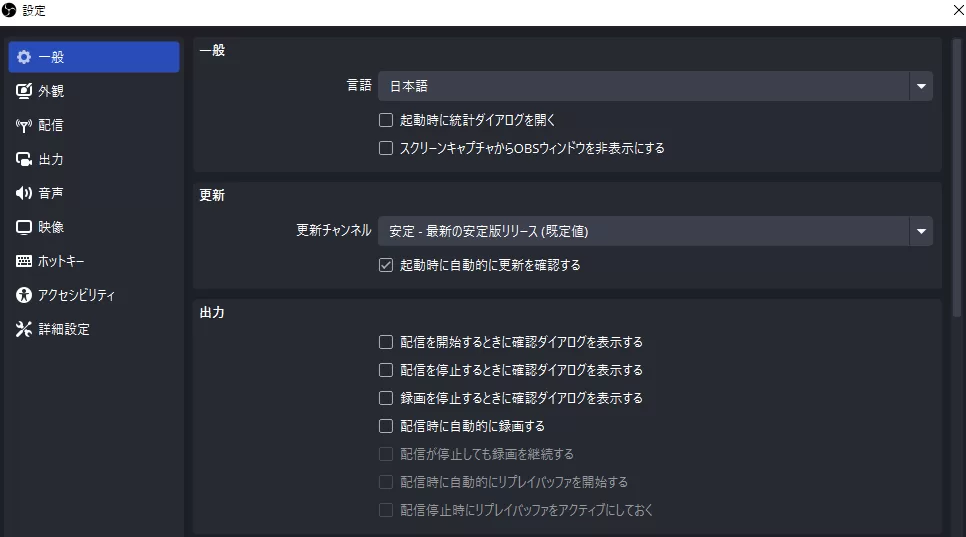The width and height of the screenshot is (966, 537).
Task: Enable 起動時に統計ダイアログを開く checkbox
Action: [x=386, y=120]
